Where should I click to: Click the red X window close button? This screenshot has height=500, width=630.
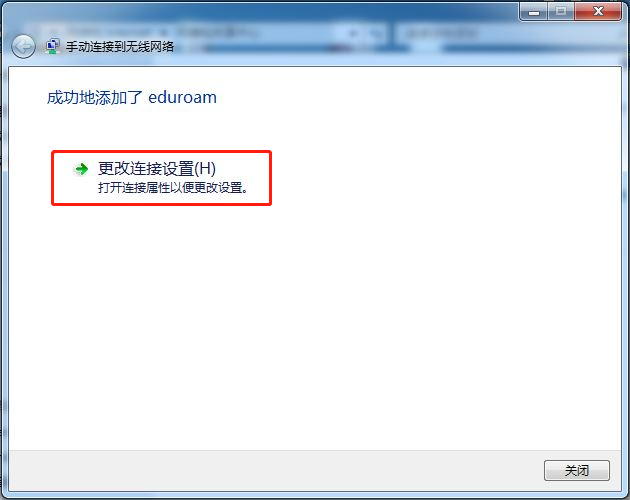pos(598,11)
